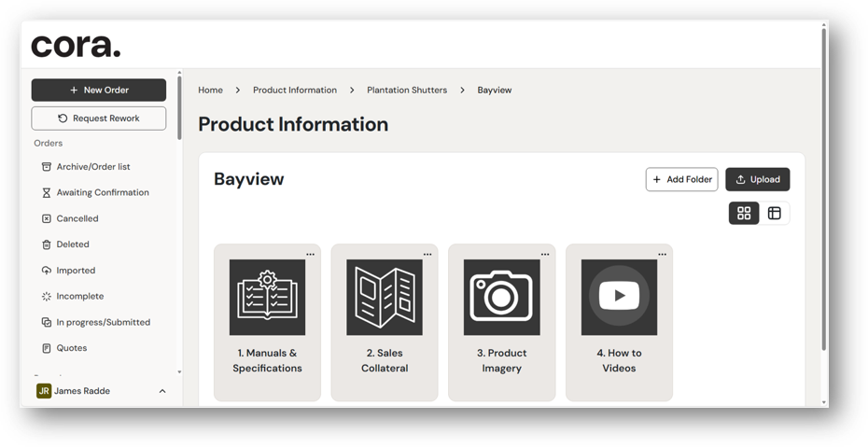The width and height of the screenshot is (868, 447).
Task: Open the Product Imagery camera icon
Action: [501, 298]
